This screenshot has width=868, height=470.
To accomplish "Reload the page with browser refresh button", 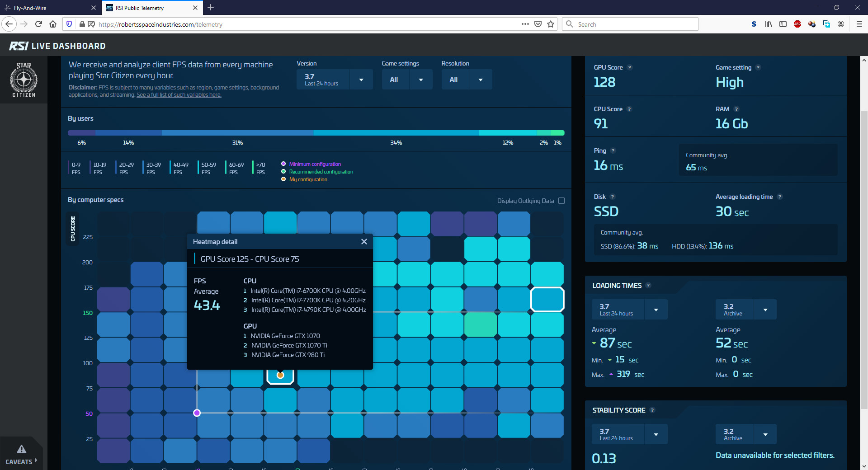I will coord(38,24).
